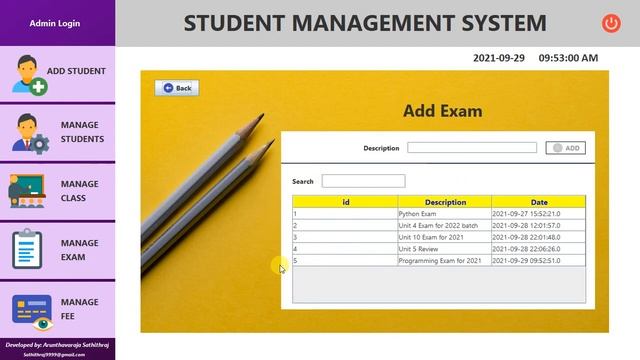Click the Manage Students gear person icon
Image resolution: width=640 pixels, height=360 pixels.
click(x=31, y=133)
